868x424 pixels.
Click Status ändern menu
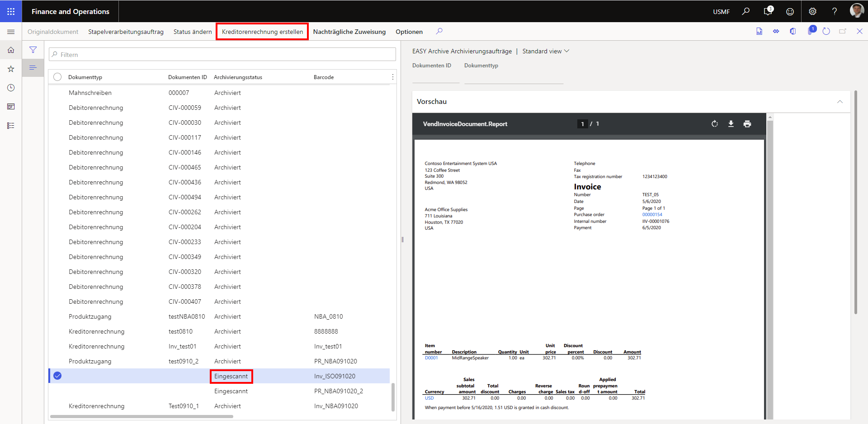pyautogui.click(x=193, y=32)
